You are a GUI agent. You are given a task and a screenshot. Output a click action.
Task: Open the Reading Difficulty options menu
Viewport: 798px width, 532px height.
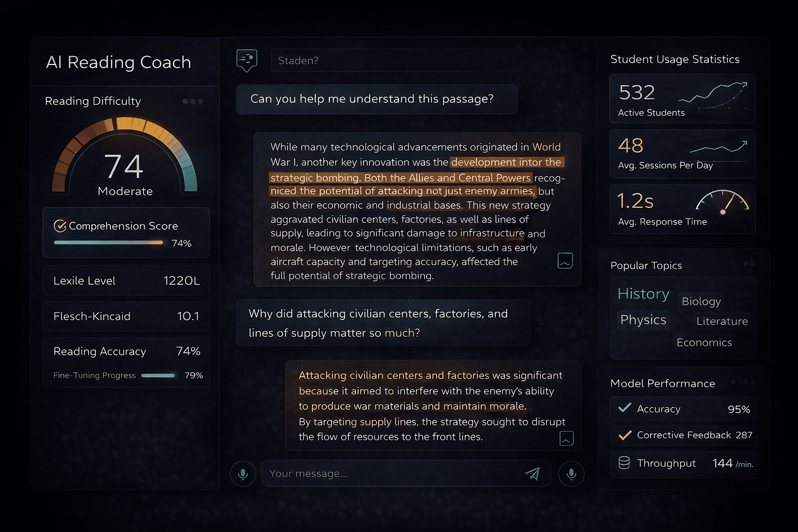pyautogui.click(x=192, y=101)
